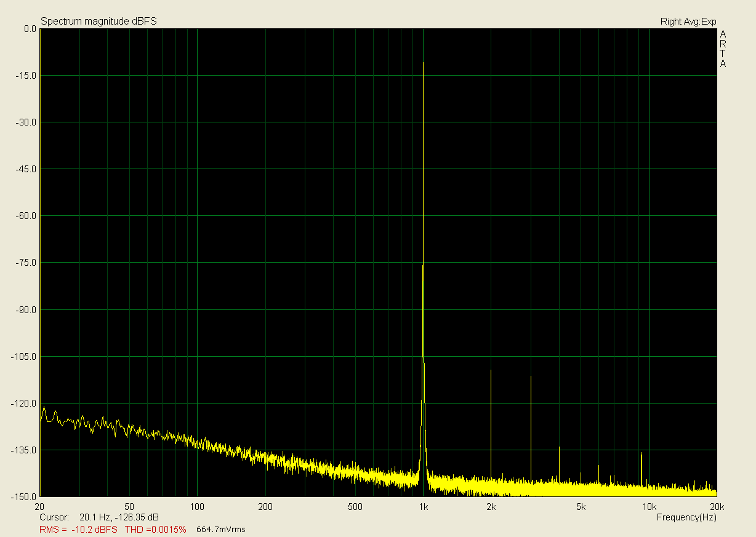This screenshot has height=537, width=756.
Task: Click the top of the 1 kHz fundamental spike
Action: pyautogui.click(x=423, y=63)
